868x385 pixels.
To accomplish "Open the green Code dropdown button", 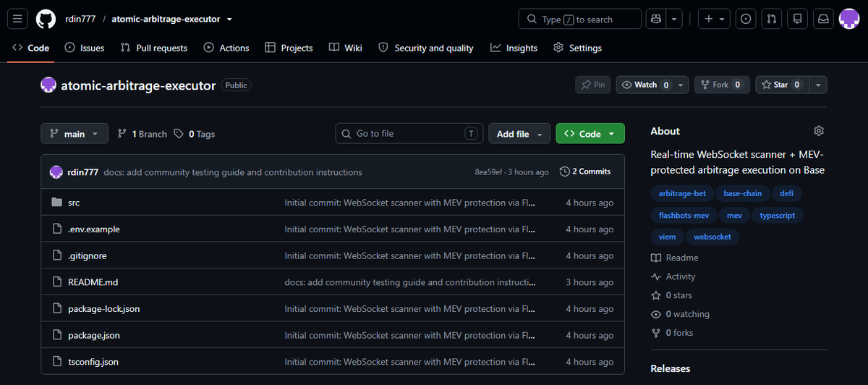I will point(590,134).
